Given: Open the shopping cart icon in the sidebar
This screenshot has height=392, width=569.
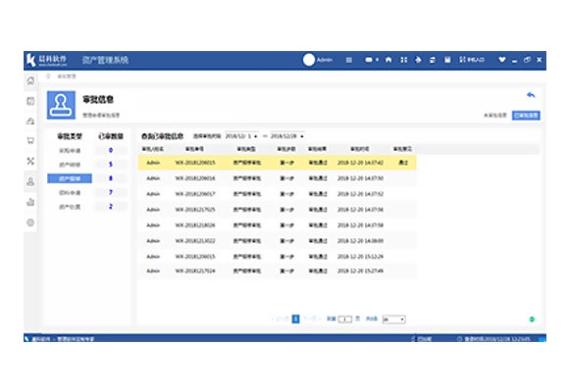Looking at the screenshot, I should pos(30,141).
